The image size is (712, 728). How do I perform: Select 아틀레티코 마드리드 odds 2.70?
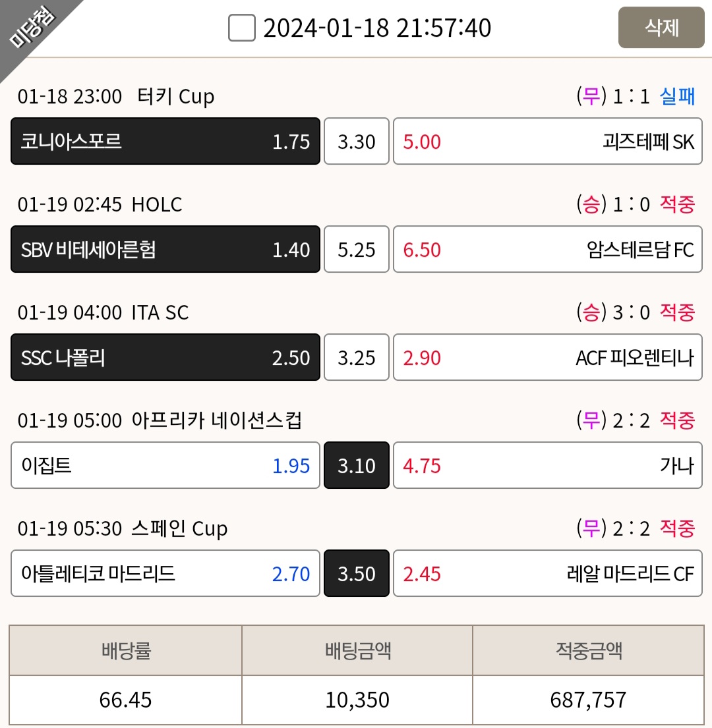pyautogui.click(x=165, y=573)
